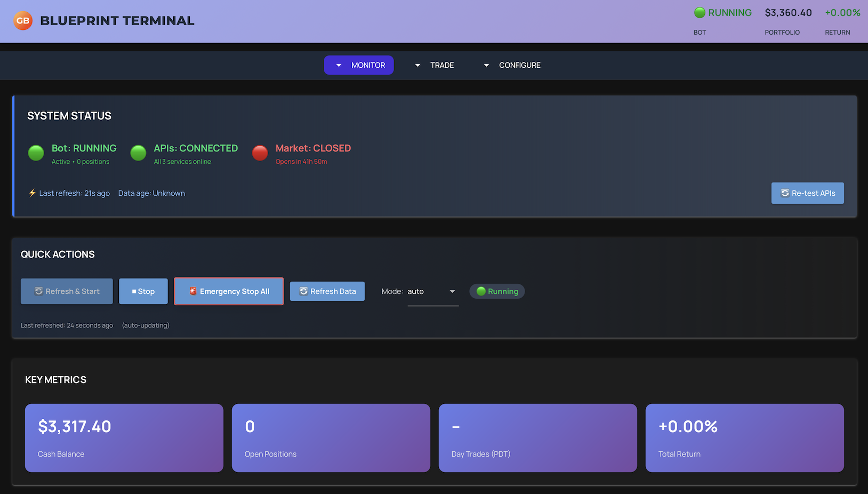
Task: Open the MONITOR dropdown menu
Action: [358, 65]
